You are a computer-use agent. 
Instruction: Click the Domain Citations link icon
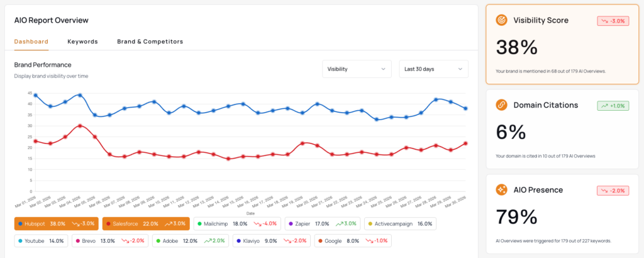(x=502, y=105)
